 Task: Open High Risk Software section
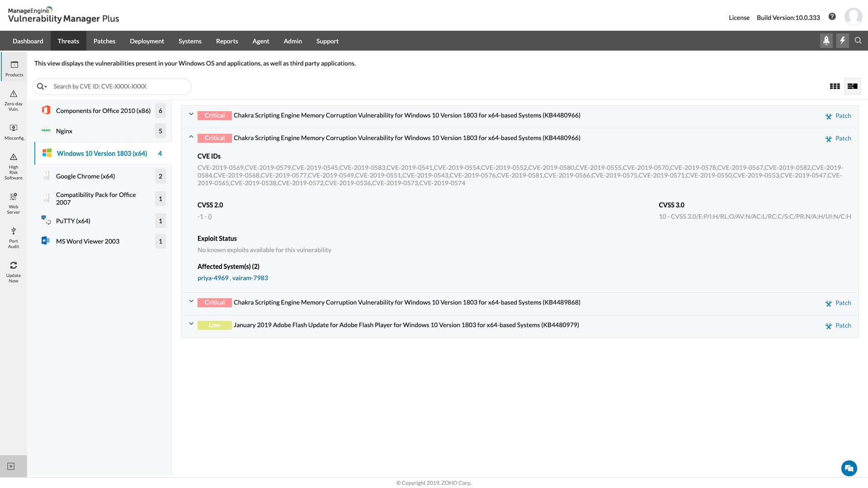(14, 166)
